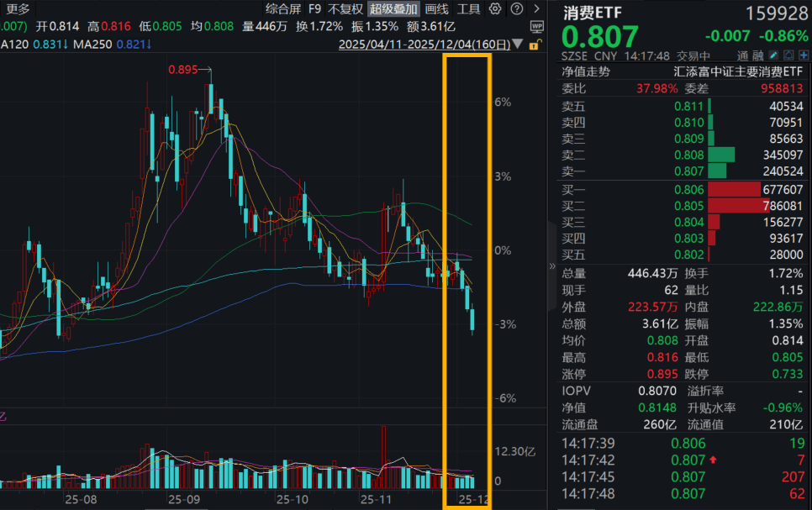
Task: Click the orange padlock lock toggle
Action: [535, 45]
